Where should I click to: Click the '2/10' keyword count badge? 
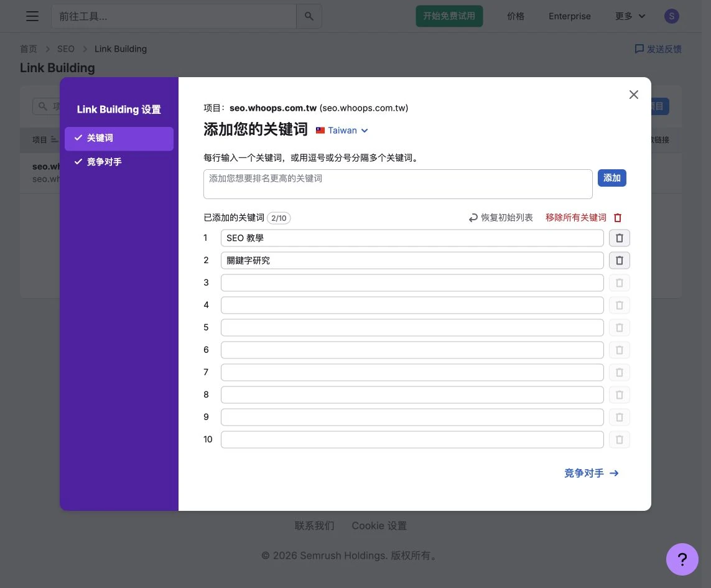(x=279, y=218)
